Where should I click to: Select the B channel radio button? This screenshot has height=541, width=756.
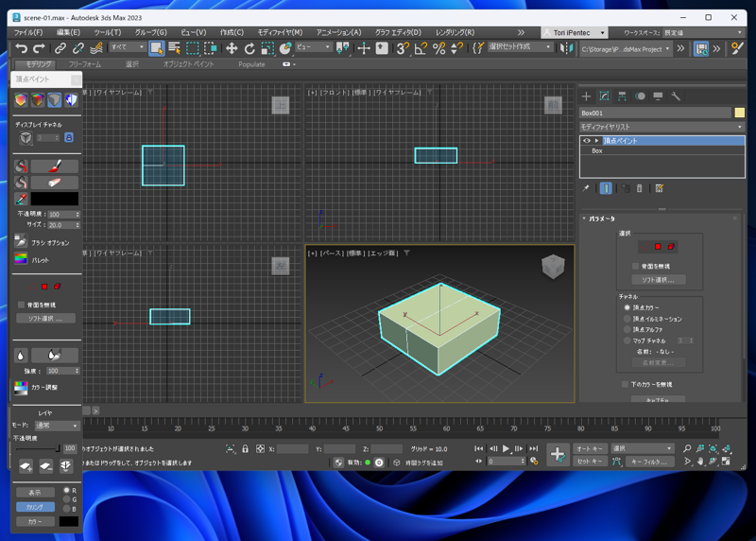click(x=66, y=509)
